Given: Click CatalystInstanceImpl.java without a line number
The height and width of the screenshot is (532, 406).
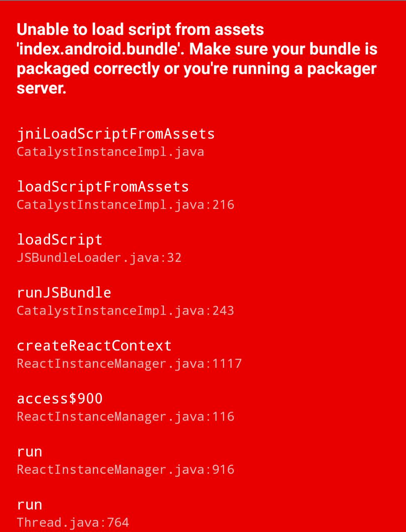Looking at the screenshot, I should coord(110,152).
